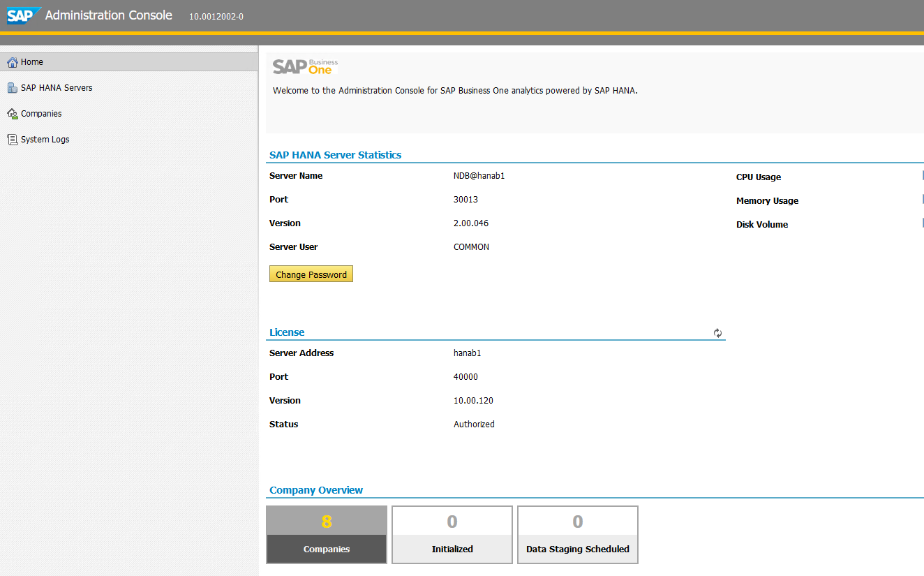Click the Company Overview heading
Image resolution: width=924 pixels, height=576 pixels.
pyautogui.click(x=316, y=490)
